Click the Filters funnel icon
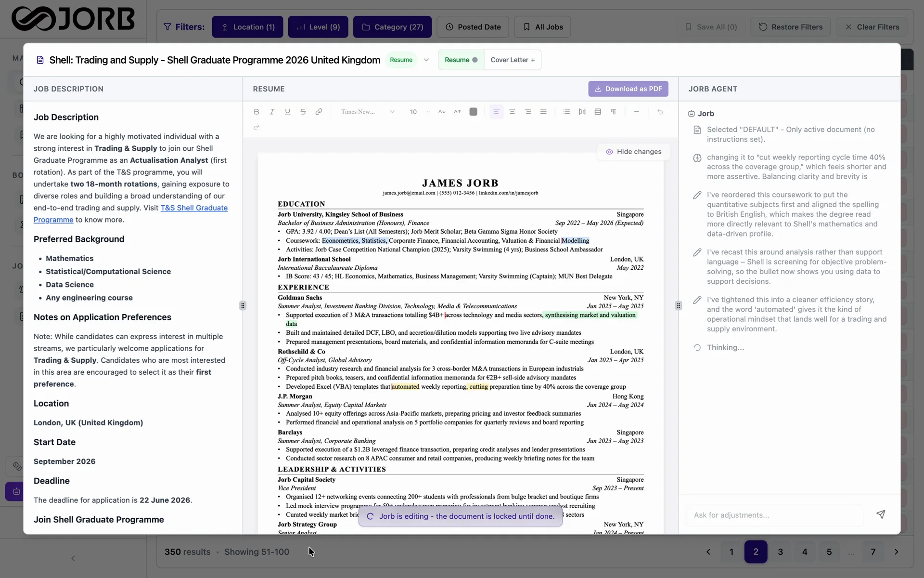This screenshot has height=578, width=924. click(167, 27)
